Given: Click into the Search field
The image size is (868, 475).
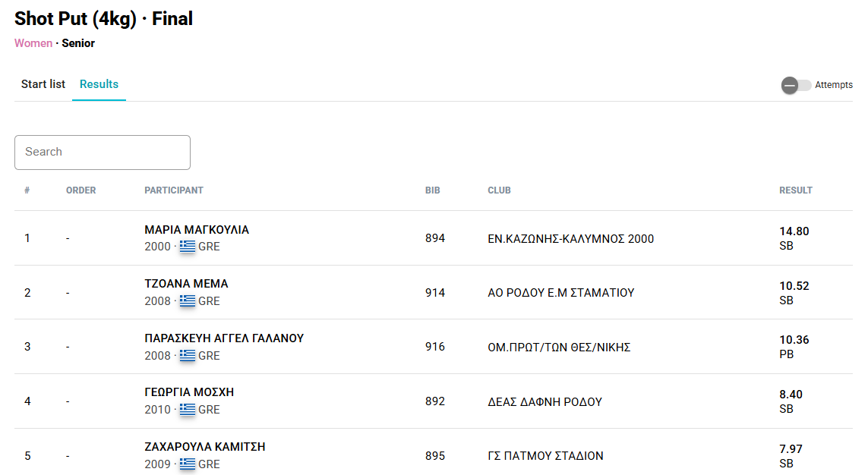Looking at the screenshot, I should click(103, 153).
